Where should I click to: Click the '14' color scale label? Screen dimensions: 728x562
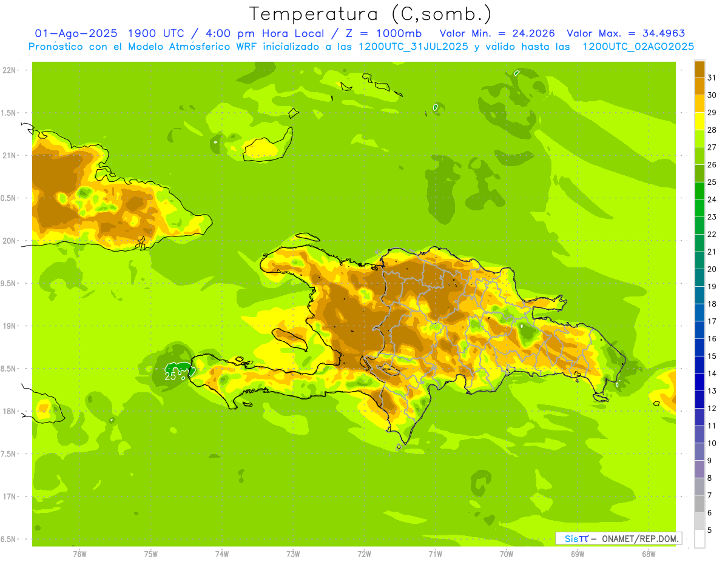[712, 373]
